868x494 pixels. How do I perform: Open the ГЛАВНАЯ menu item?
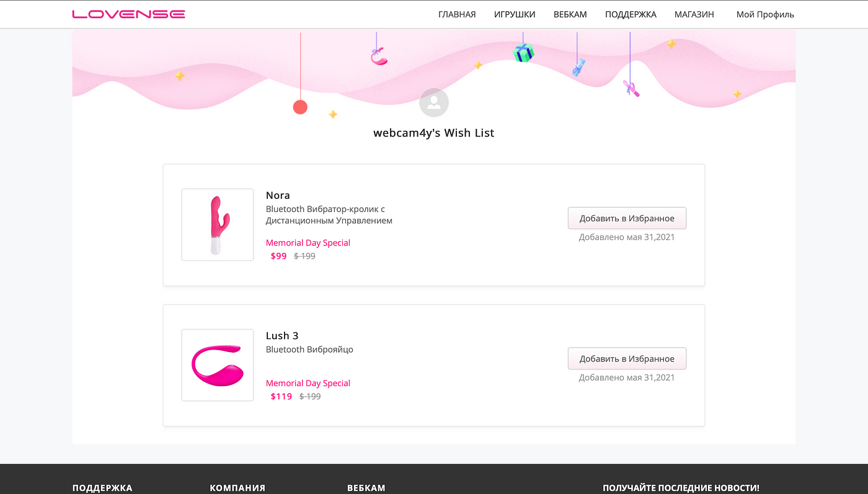(x=457, y=14)
